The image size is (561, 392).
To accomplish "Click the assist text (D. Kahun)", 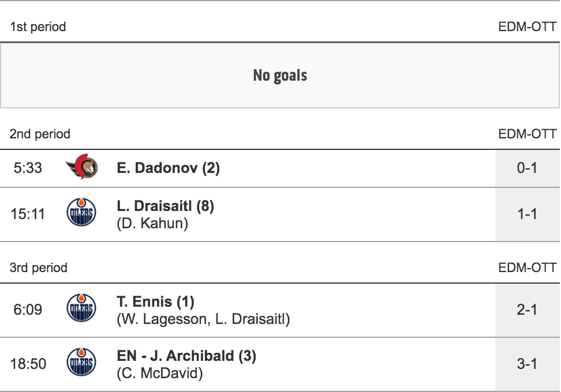I will click(152, 223).
